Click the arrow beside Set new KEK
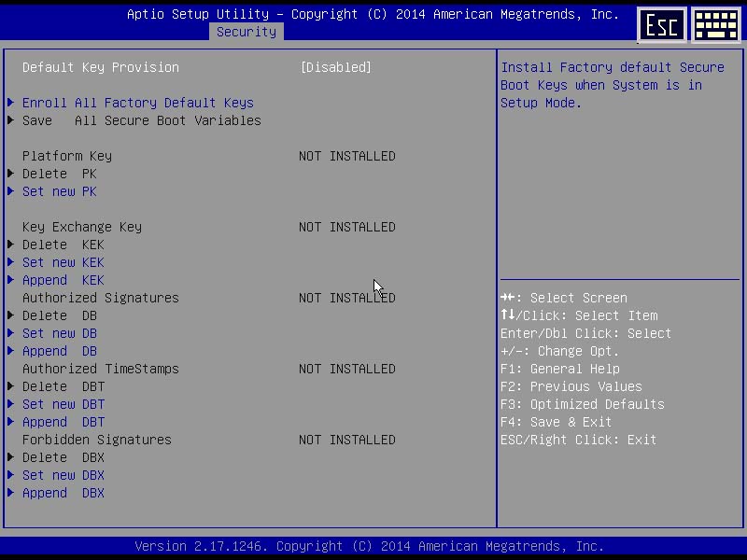747x560 pixels. pos(11,262)
